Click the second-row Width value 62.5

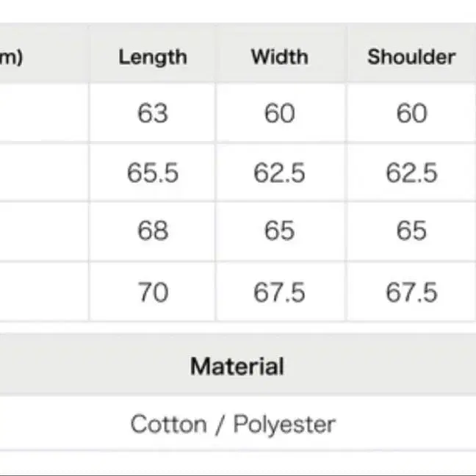pyautogui.click(x=279, y=173)
